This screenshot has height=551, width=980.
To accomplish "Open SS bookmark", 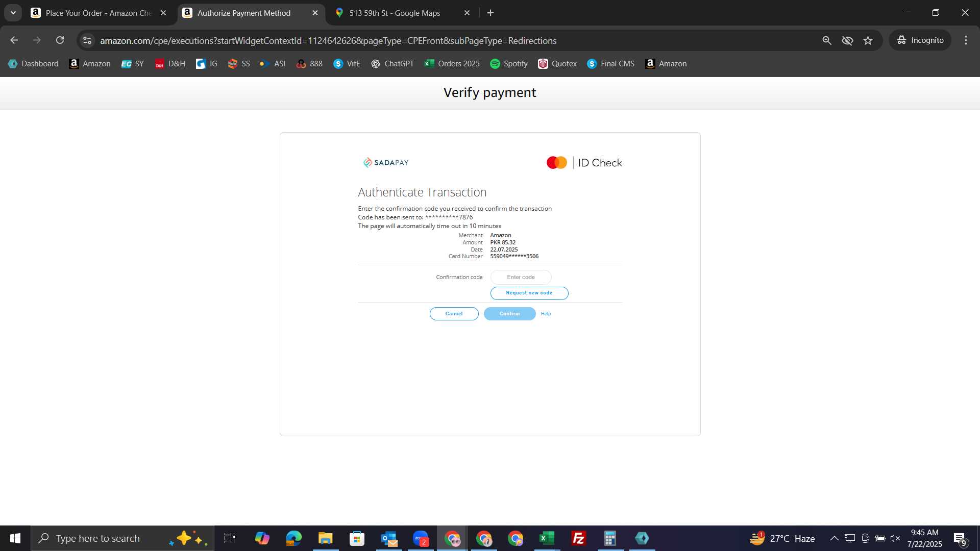I will pyautogui.click(x=239, y=64).
